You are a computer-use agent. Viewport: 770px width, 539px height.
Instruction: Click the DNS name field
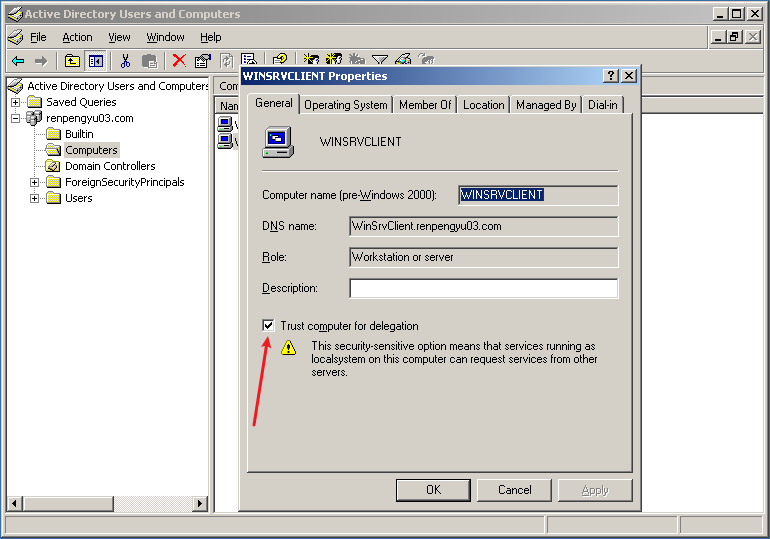coord(484,226)
